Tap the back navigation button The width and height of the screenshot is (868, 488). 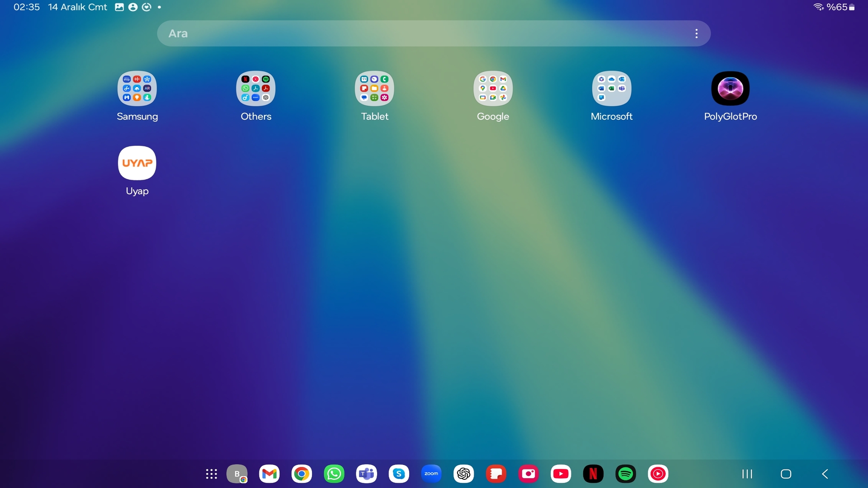[825, 474]
